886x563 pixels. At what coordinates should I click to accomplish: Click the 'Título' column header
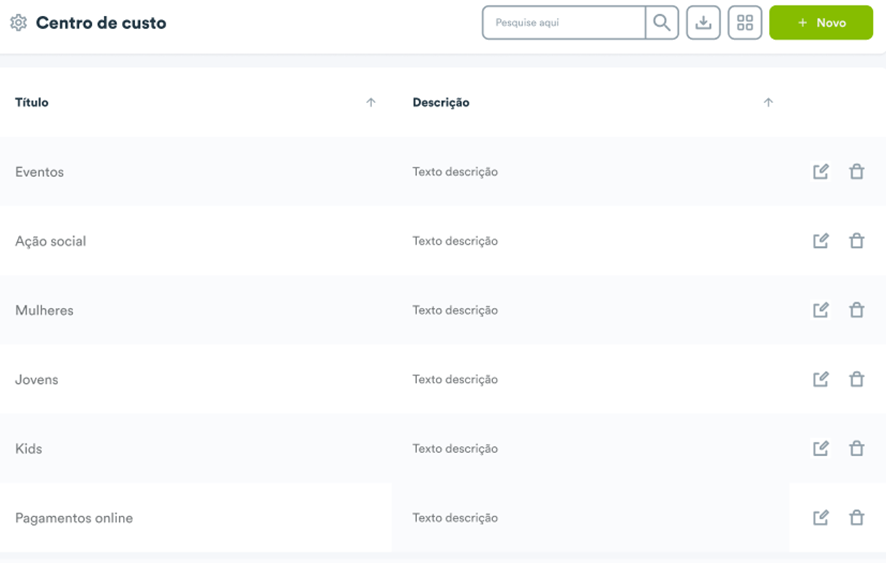[32, 102]
